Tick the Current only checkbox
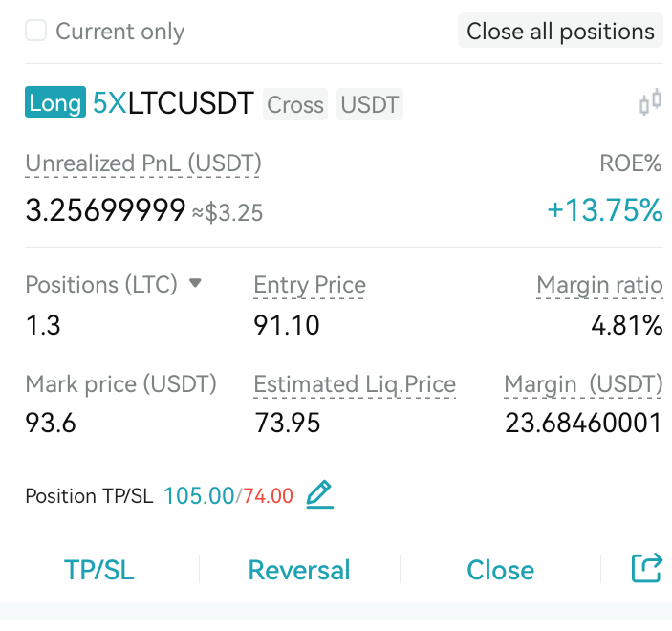 pyautogui.click(x=35, y=31)
